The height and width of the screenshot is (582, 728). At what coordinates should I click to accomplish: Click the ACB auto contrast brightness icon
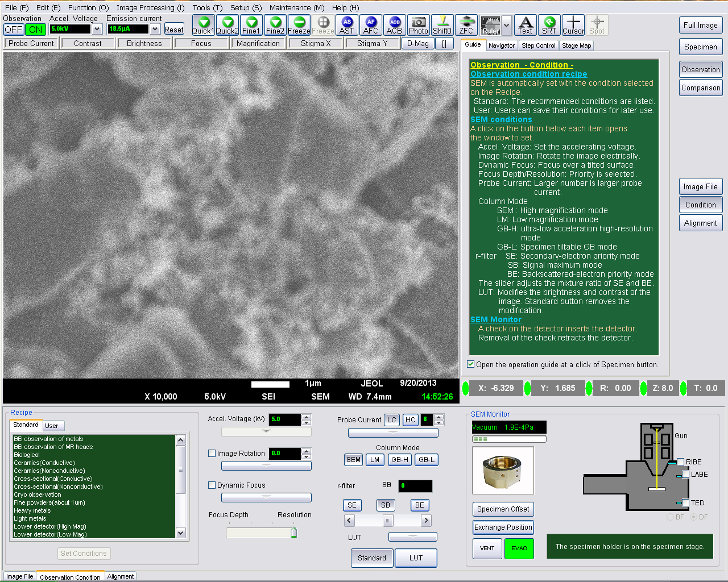(x=394, y=25)
